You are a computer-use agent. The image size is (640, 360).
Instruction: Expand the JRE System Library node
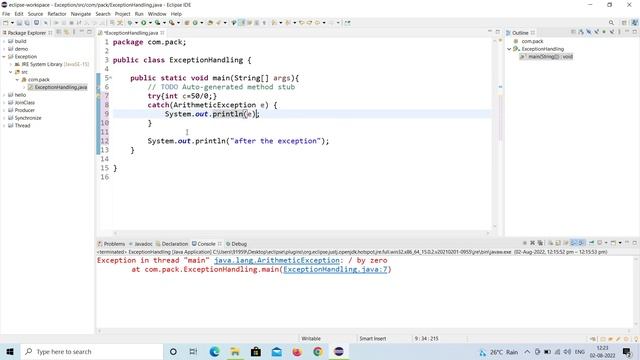[11, 64]
